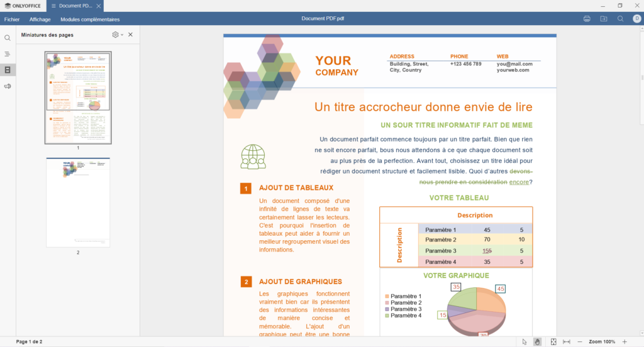Open the Fichier menu

12,19
